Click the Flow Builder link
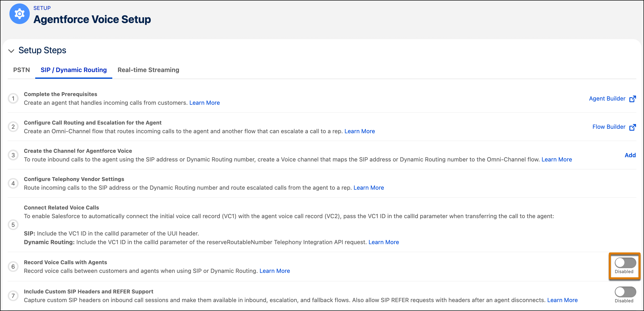 [x=609, y=127]
